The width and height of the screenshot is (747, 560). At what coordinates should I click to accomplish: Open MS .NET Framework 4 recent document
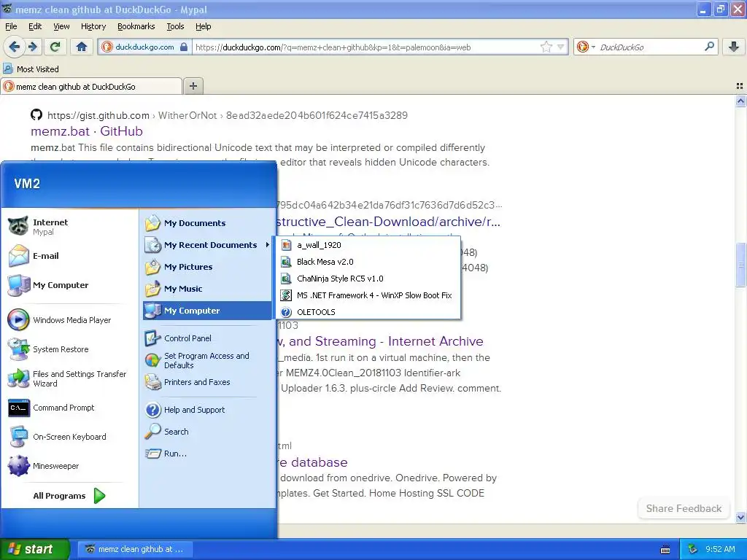(368, 295)
